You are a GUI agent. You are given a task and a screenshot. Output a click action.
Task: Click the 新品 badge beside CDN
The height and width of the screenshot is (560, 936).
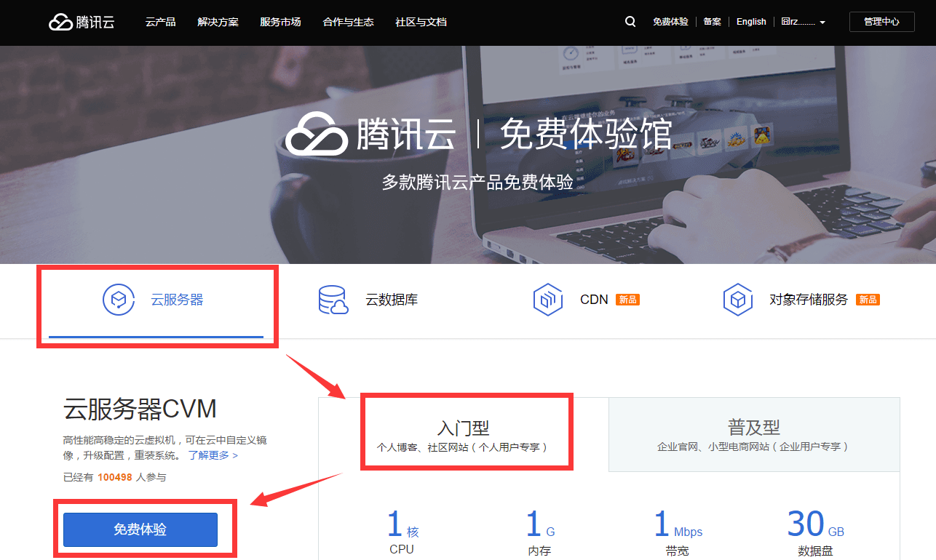coord(627,300)
